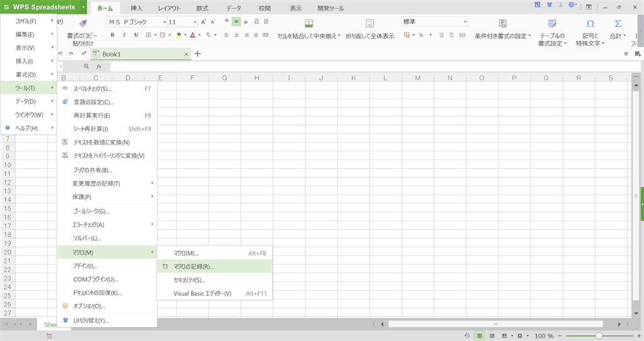Add a new document tab
This screenshot has width=644, height=341.
197,54
